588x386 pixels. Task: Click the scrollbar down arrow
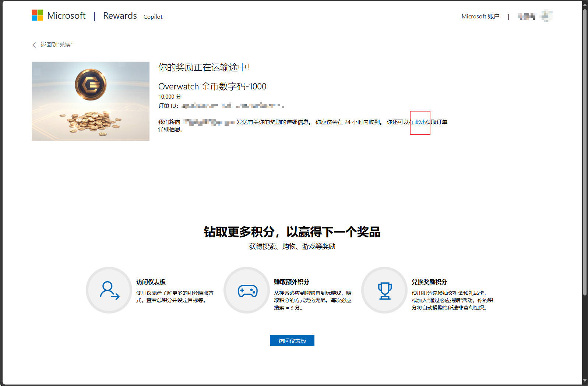click(585, 381)
